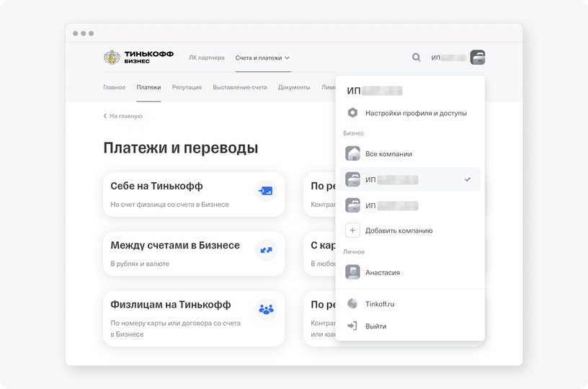Open profile settings hexagon icon
The width and height of the screenshot is (588, 389).
point(352,113)
